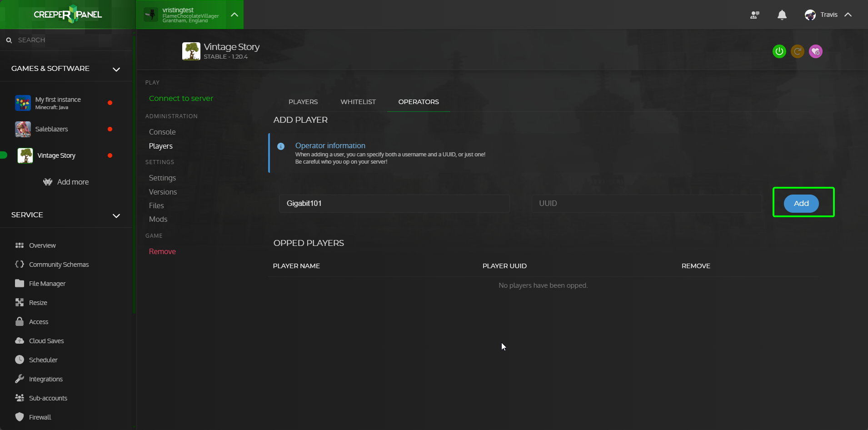Open the Settings menu item
This screenshot has width=868, height=430.
point(162,178)
